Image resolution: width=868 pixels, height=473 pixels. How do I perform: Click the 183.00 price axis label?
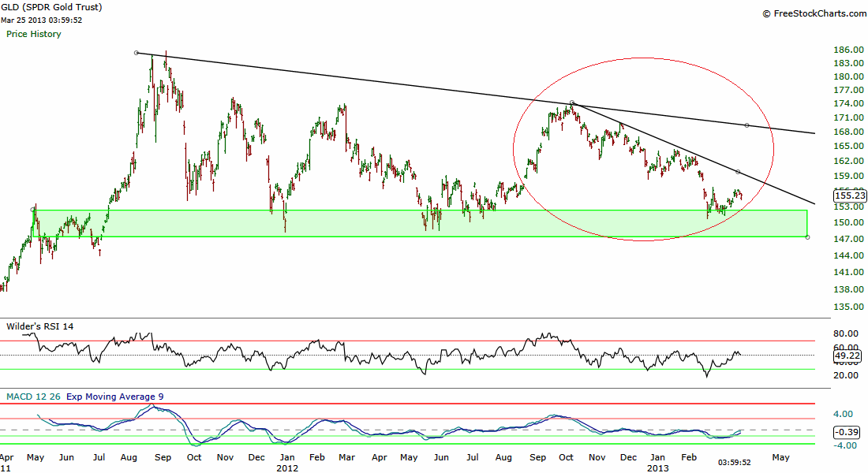(x=848, y=63)
